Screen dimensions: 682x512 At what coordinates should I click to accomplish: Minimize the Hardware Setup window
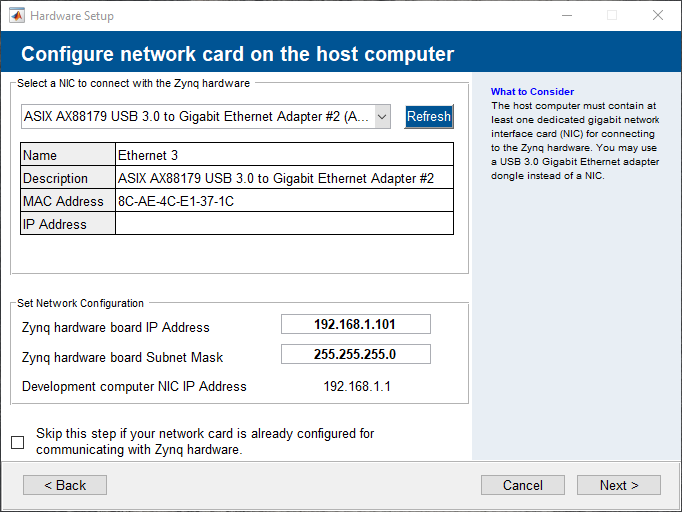[x=565, y=16]
